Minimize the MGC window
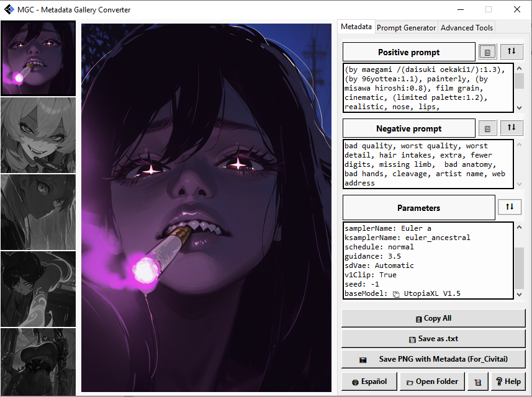Image resolution: width=532 pixels, height=397 pixels. (461, 9)
